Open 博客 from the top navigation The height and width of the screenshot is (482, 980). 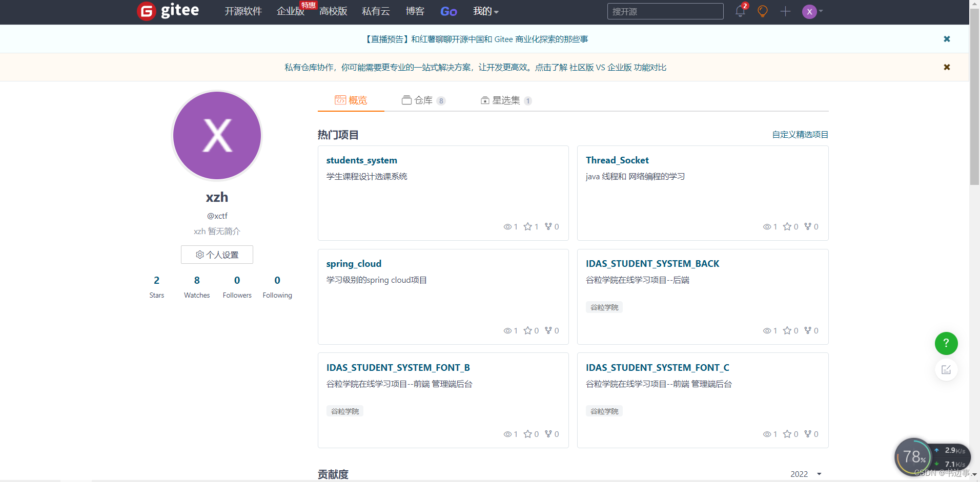point(415,11)
